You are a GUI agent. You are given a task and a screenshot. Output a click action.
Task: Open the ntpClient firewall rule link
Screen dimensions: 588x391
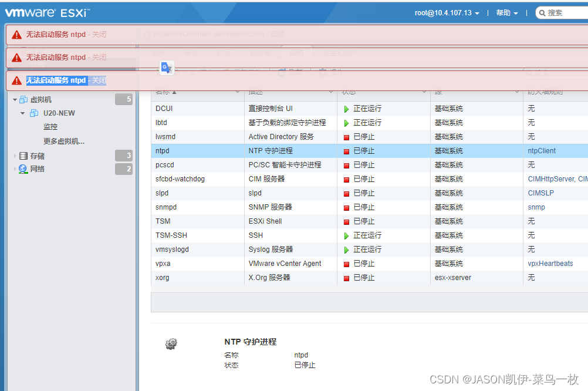(x=542, y=150)
